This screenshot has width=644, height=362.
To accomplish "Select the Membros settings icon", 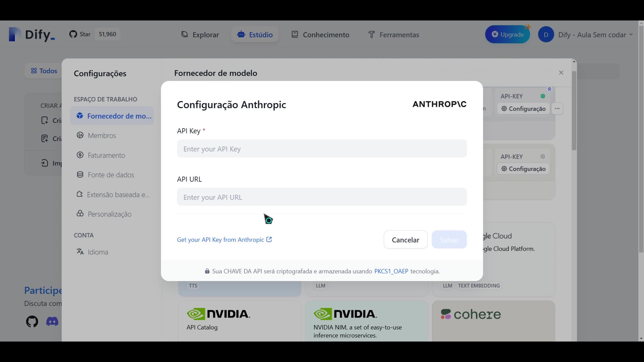I will point(80,135).
